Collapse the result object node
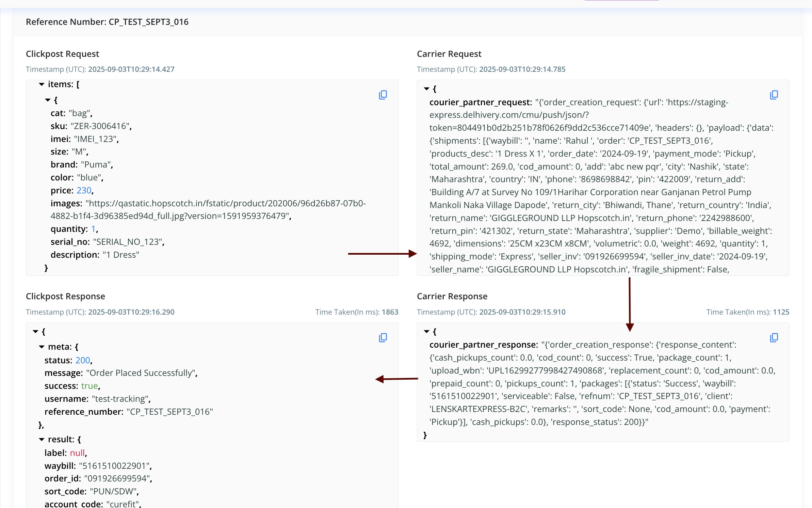The height and width of the screenshot is (508, 812). (x=42, y=440)
